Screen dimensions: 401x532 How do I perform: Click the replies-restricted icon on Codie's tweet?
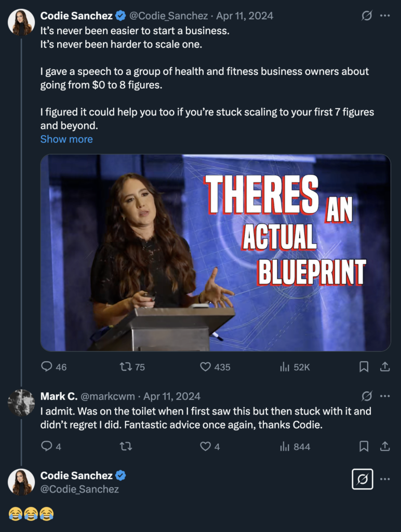366,16
